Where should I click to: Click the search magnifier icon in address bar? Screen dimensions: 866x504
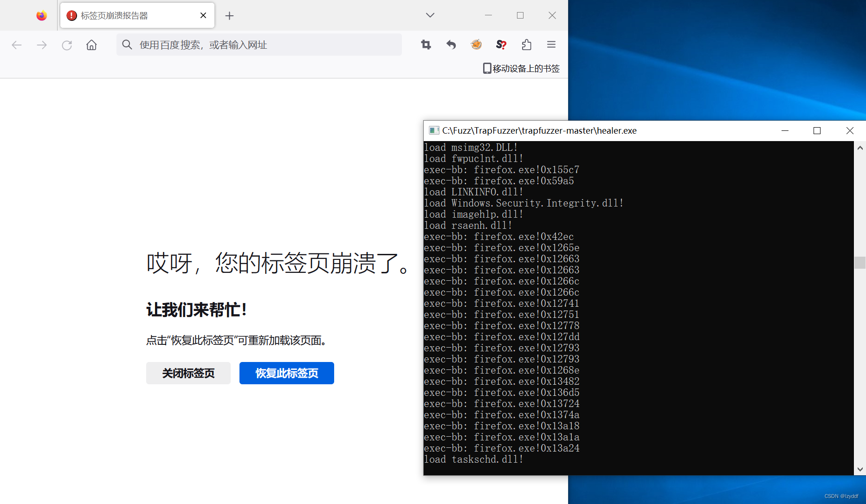point(127,45)
